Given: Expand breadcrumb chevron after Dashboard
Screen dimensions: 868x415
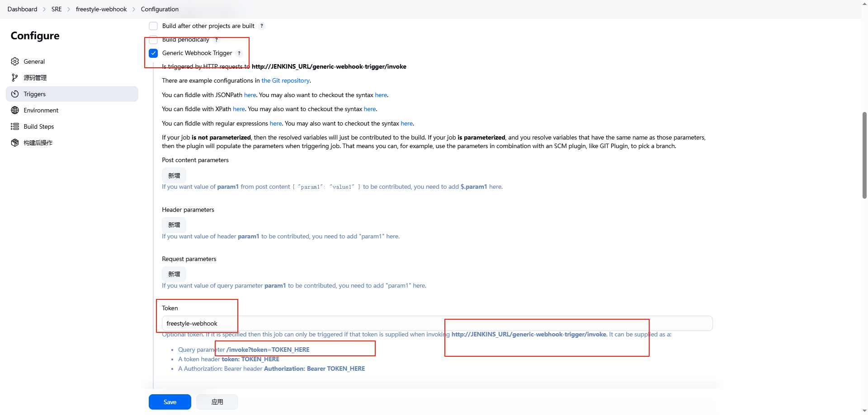Looking at the screenshot, I should point(44,9).
